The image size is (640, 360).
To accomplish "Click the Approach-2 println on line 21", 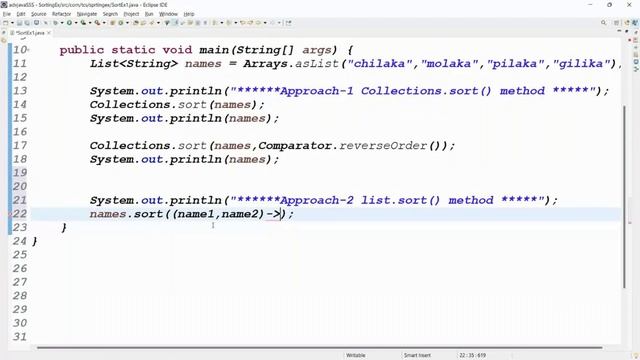I will pos(324,200).
